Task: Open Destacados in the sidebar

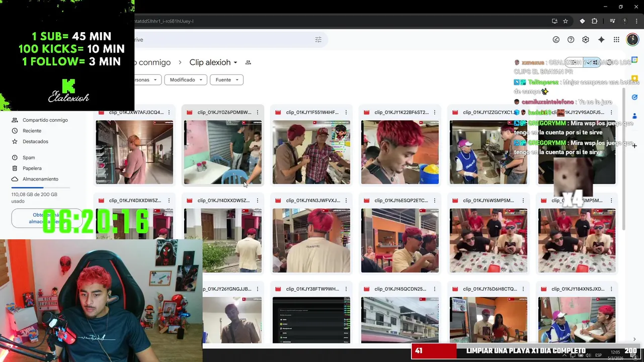Action: [35, 141]
